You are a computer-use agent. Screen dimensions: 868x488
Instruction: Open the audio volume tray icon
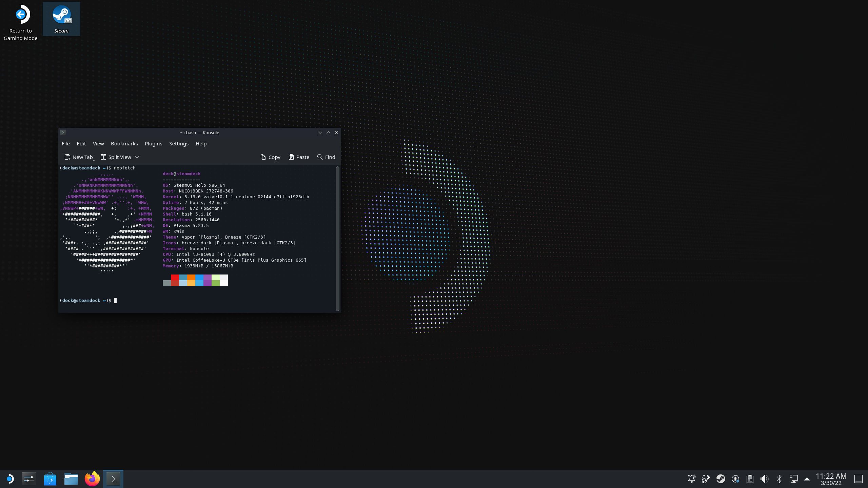(x=764, y=479)
